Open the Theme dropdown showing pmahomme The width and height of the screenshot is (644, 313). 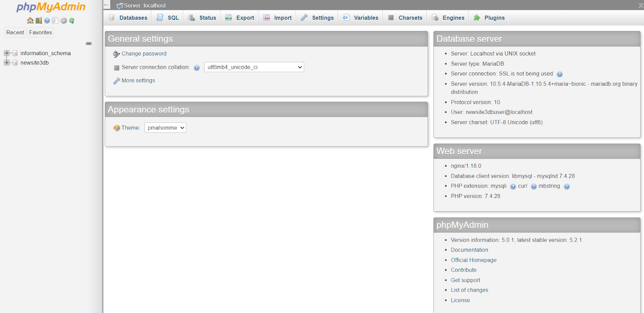pyautogui.click(x=165, y=128)
